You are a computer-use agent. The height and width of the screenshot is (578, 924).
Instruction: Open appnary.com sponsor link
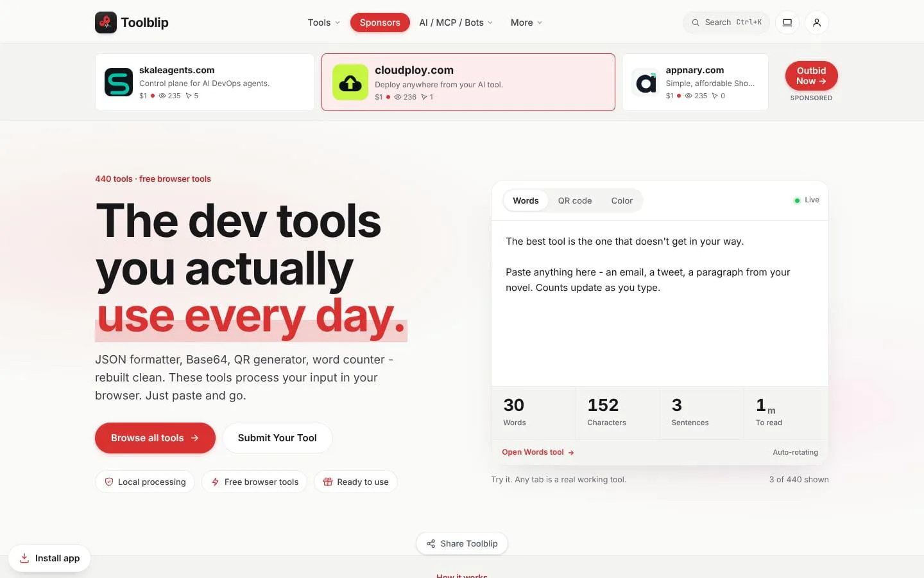point(695,70)
